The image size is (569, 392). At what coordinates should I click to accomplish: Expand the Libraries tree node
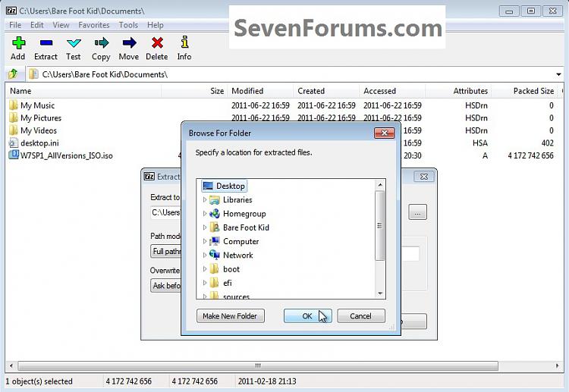click(205, 200)
